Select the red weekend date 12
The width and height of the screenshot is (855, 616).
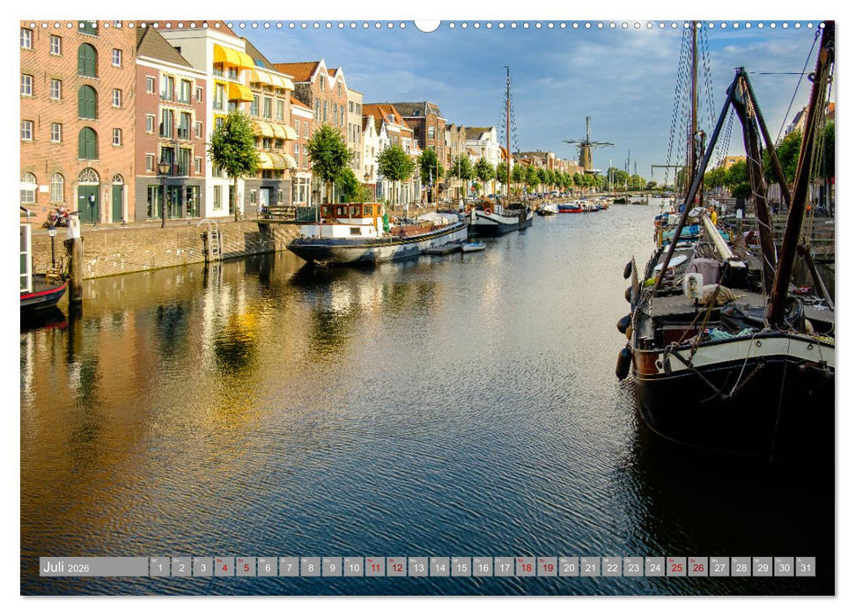click(x=399, y=567)
